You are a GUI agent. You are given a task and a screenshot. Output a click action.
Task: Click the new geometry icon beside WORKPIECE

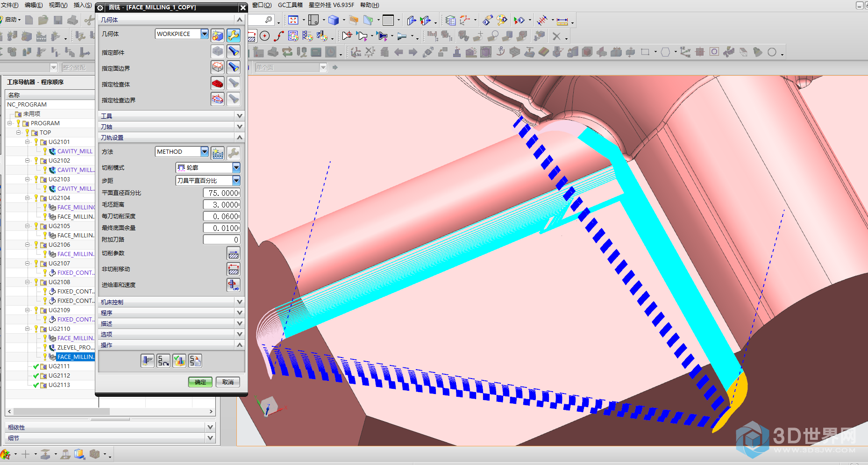pos(218,35)
